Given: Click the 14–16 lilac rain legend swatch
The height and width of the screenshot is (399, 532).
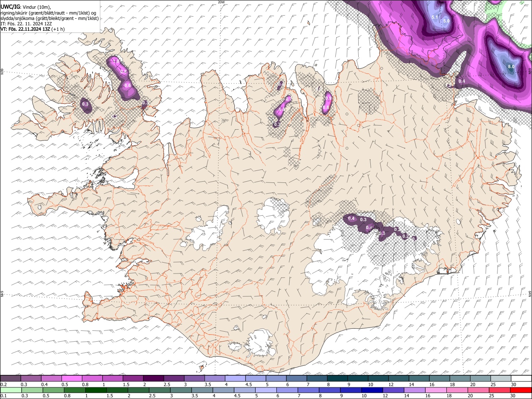Looking at the screenshot, I should click(415, 390).
